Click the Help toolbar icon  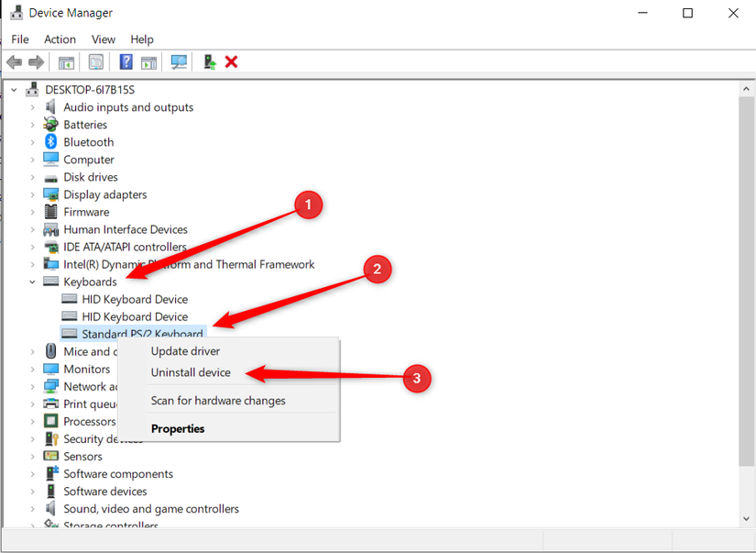pyautogui.click(x=126, y=62)
